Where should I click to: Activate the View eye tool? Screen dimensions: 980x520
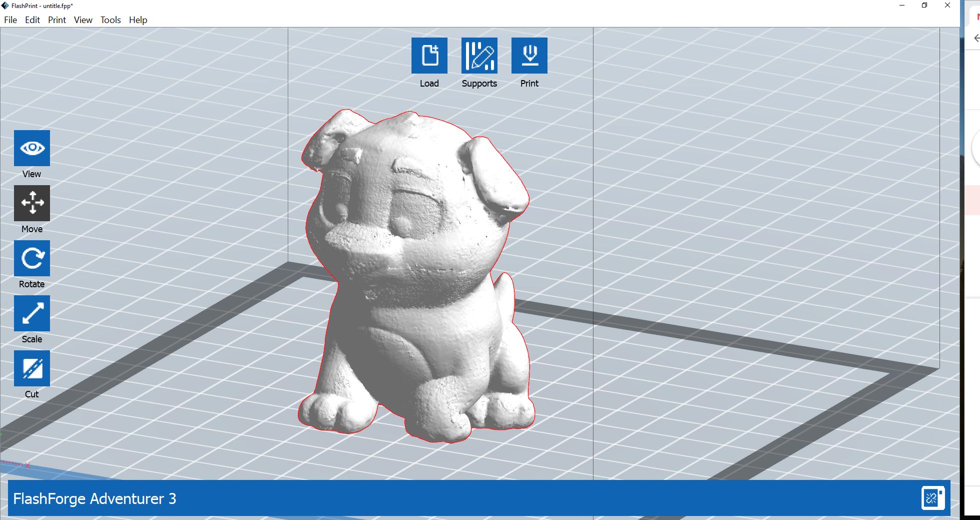point(32,148)
